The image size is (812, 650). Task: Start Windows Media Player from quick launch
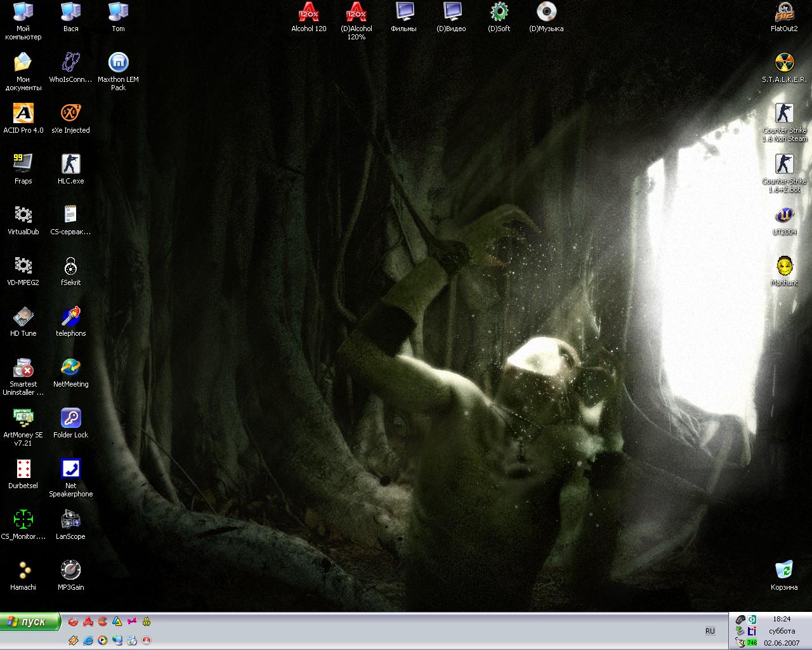pyautogui.click(x=102, y=640)
